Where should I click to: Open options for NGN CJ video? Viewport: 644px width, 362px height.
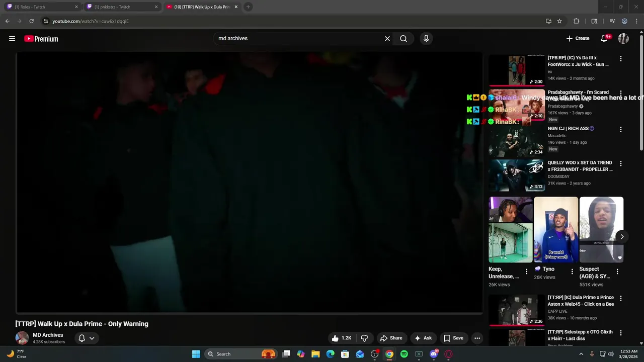[620, 129]
